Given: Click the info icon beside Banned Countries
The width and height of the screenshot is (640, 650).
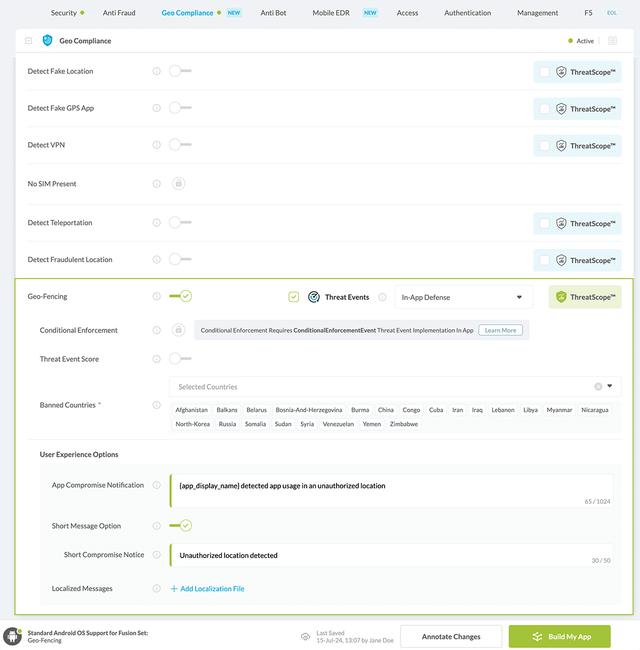Looking at the screenshot, I should click(156, 405).
